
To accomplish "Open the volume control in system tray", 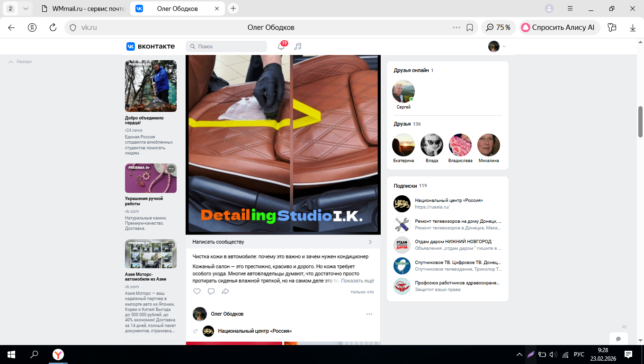I will tap(554, 355).
